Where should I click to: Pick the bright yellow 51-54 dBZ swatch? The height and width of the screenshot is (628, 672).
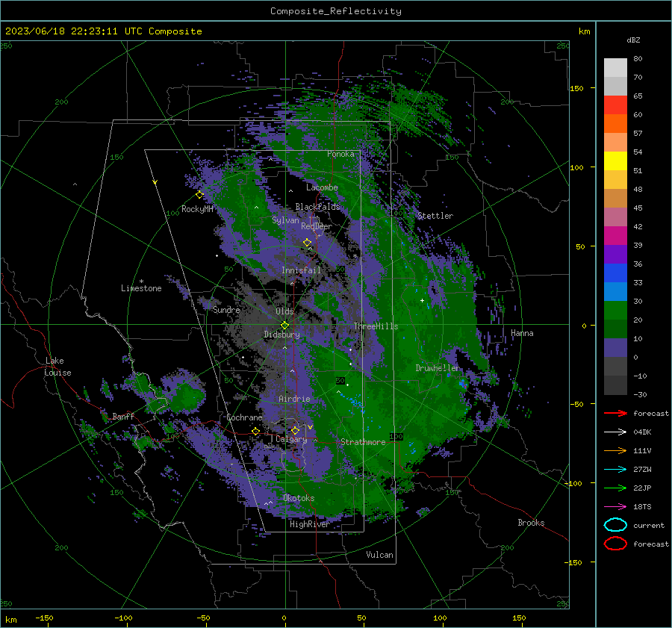click(615, 161)
